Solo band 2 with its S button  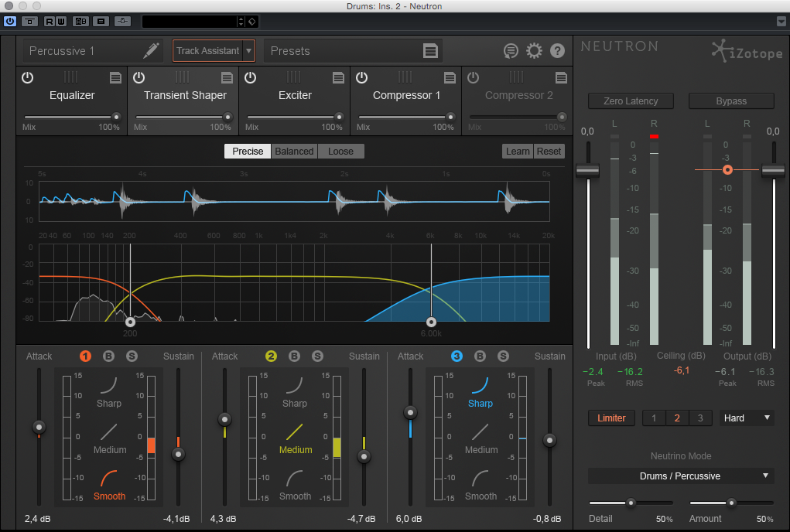(317, 356)
